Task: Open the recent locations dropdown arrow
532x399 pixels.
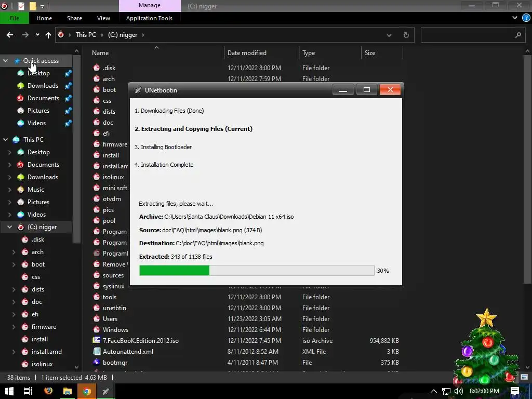Action: coord(37,35)
